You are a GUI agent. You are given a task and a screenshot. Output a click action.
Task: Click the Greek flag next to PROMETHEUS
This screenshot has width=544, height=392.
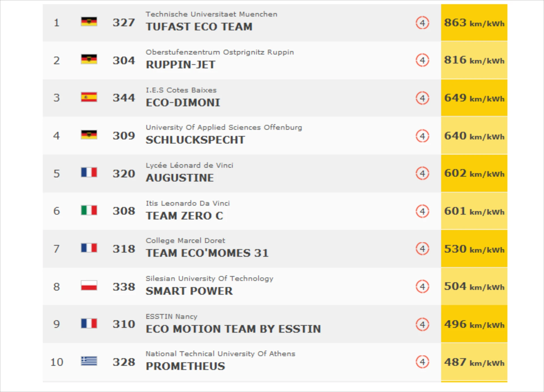pos(89,361)
